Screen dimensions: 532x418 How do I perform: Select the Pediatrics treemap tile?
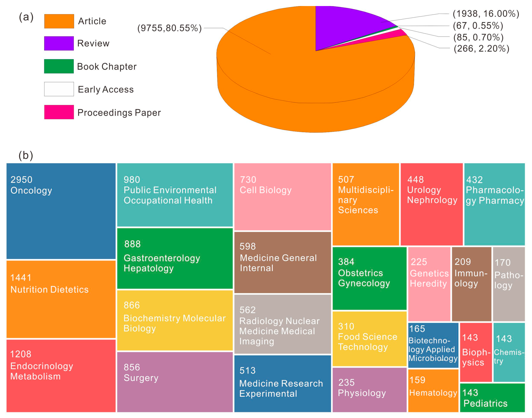pyautogui.click(x=492, y=397)
